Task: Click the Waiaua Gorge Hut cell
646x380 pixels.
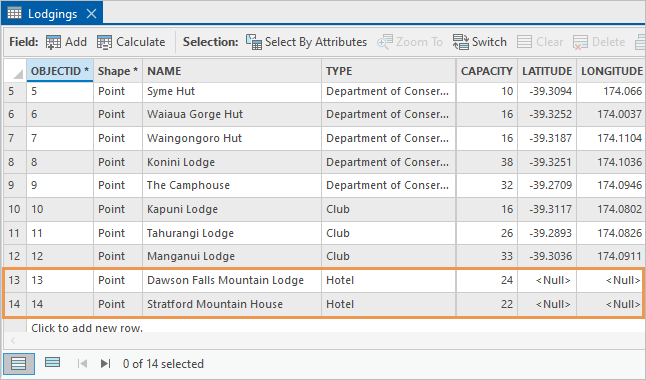Action: tap(232, 114)
